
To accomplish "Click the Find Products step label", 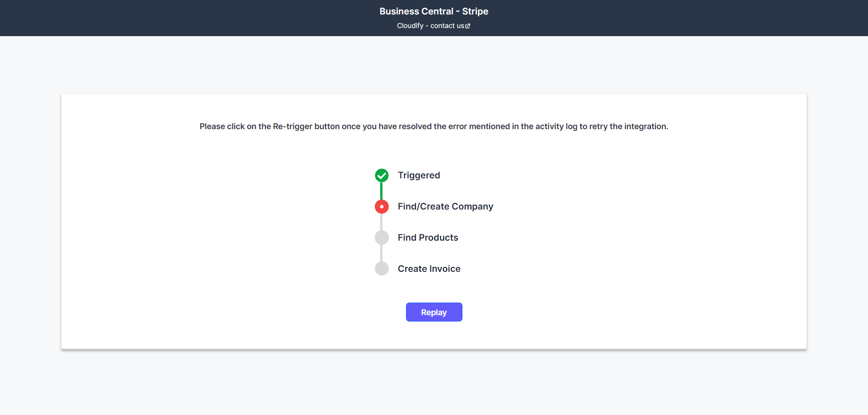I will 428,238.
